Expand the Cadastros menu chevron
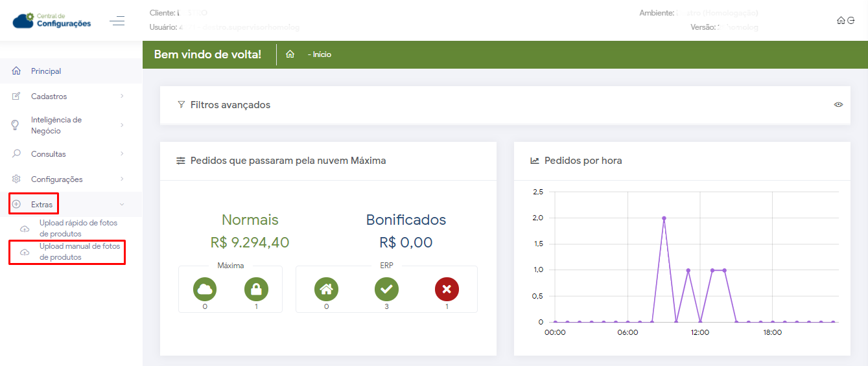This screenshot has width=868, height=366. [122, 97]
